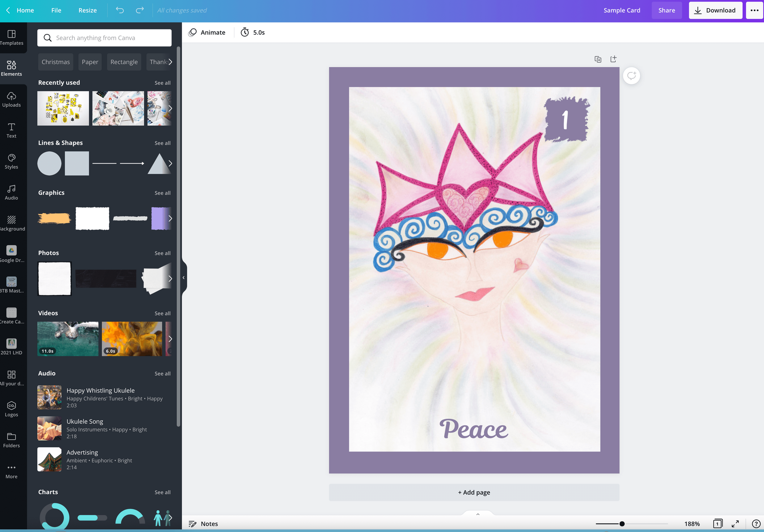The height and width of the screenshot is (532, 764).
Task: Open the Styles palette panel
Action: 11,161
